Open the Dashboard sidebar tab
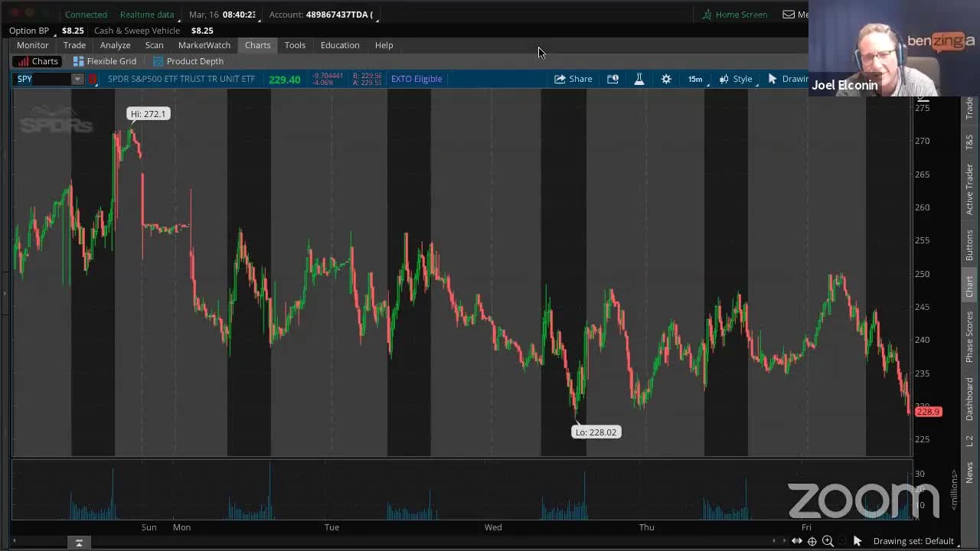 [x=969, y=399]
